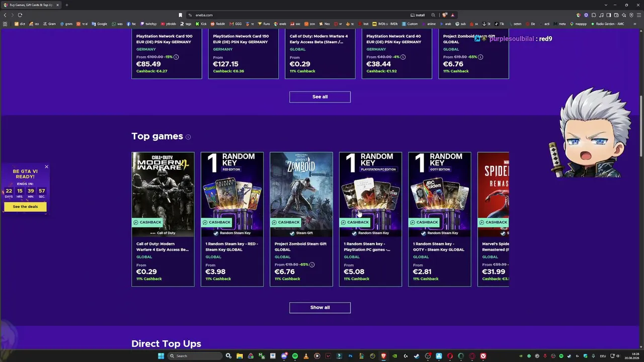Image resolution: width=644 pixels, height=362 pixels.
Task: Click the browser back arrow
Action: point(5,15)
